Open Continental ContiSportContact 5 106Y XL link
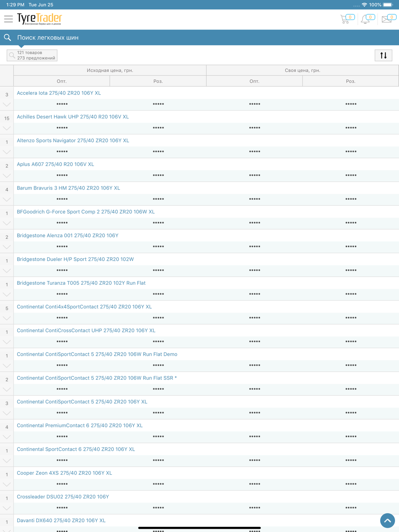 82,402
